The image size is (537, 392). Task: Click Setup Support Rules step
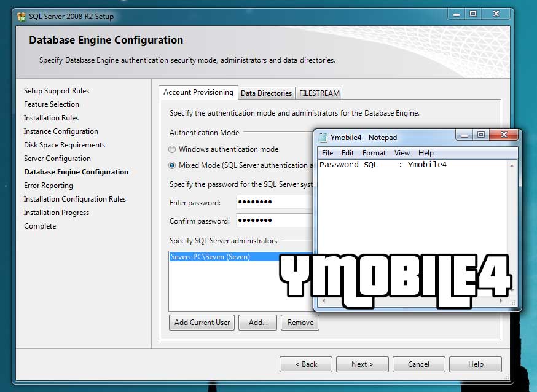tap(57, 91)
